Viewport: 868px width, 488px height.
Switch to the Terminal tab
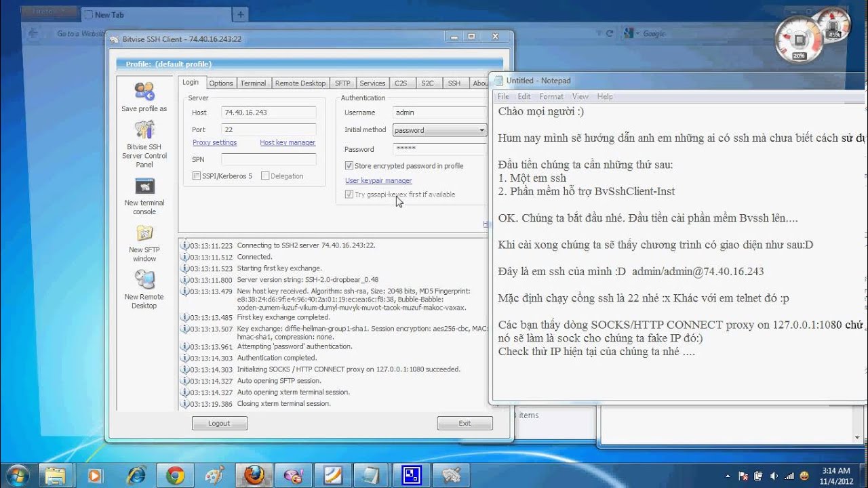253,83
